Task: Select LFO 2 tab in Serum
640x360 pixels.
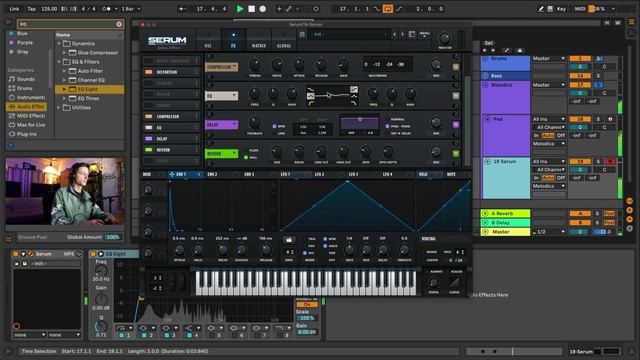Action: [320, 174]
